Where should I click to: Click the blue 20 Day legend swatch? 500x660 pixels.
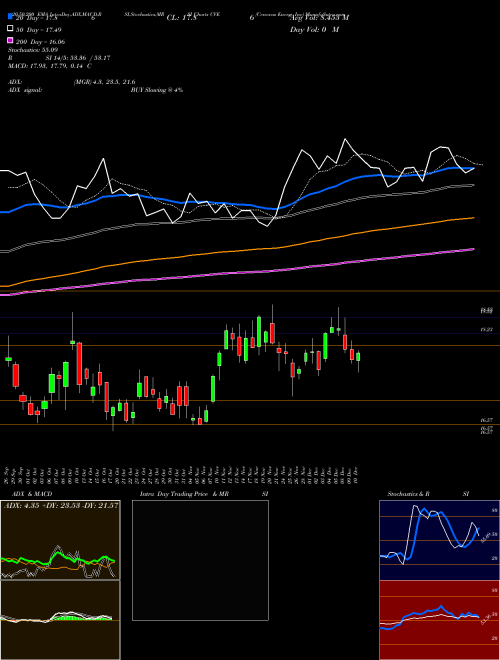click(x=10, y=17)
